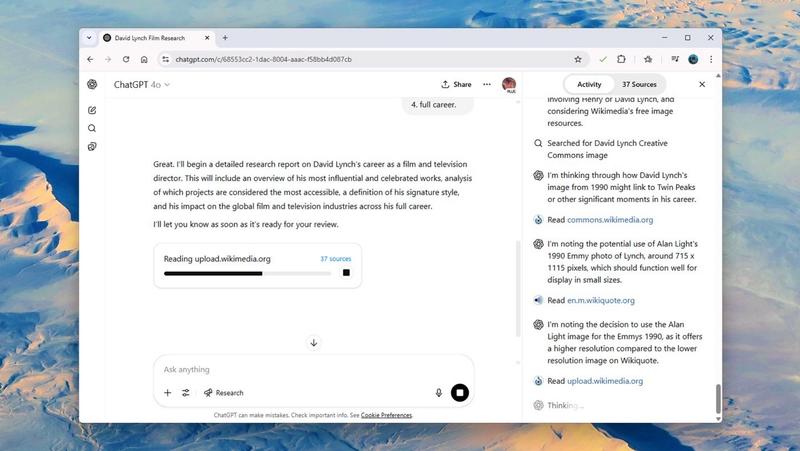800x451 pixels.
Task: Open the en.m.wikiquote.org link
Action: tap(601, 300)
